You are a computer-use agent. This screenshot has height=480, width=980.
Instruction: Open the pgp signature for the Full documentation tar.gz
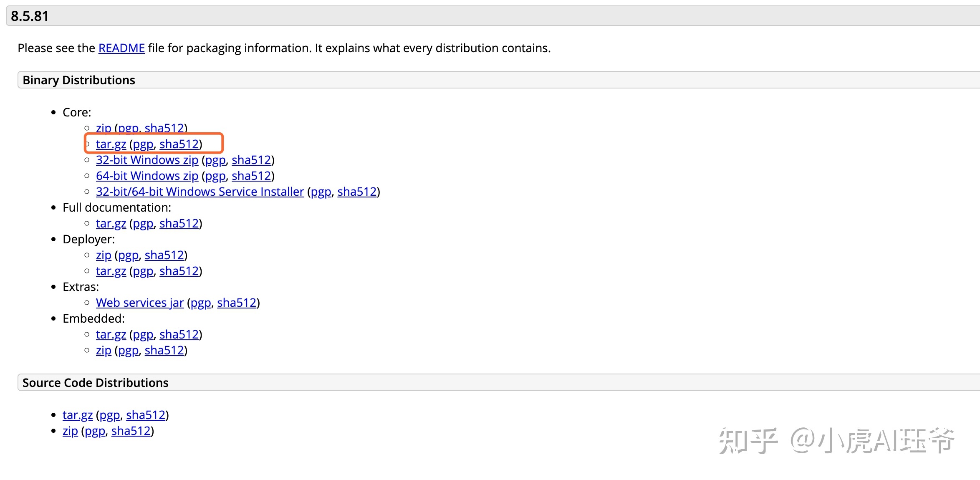click(143, 223)
